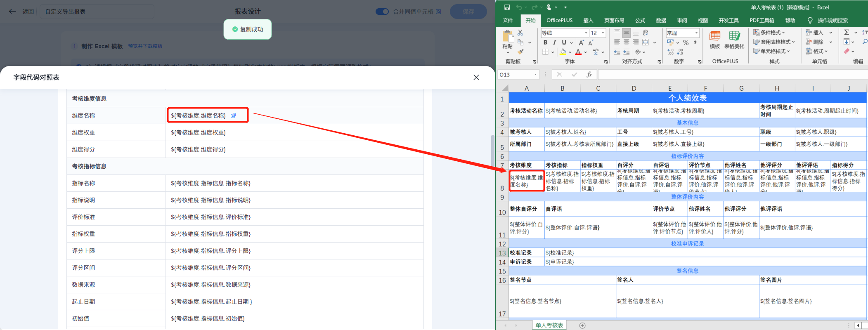Click the 返回 back button

[22, 12]
